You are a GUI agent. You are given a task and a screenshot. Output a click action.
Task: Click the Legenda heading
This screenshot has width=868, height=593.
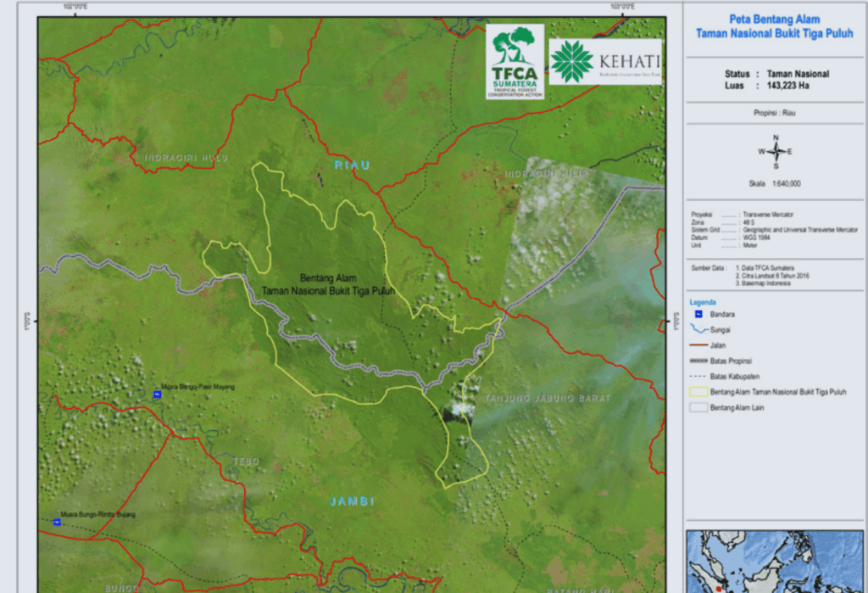[702, 302]
